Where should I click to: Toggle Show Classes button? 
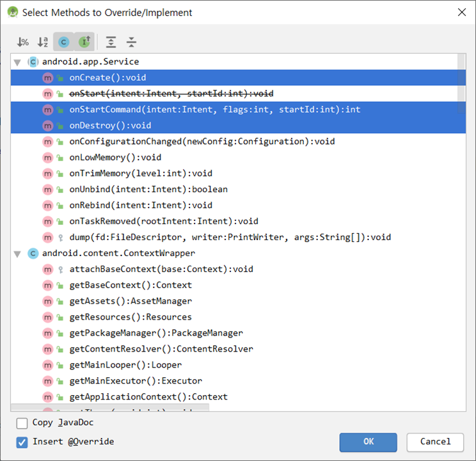[64, 42]
